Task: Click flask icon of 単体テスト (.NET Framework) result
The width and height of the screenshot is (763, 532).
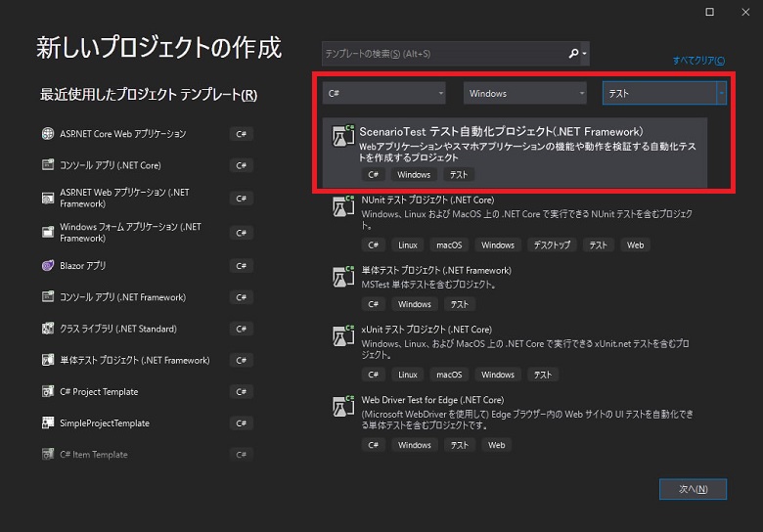Action: [x=343, y=276]
